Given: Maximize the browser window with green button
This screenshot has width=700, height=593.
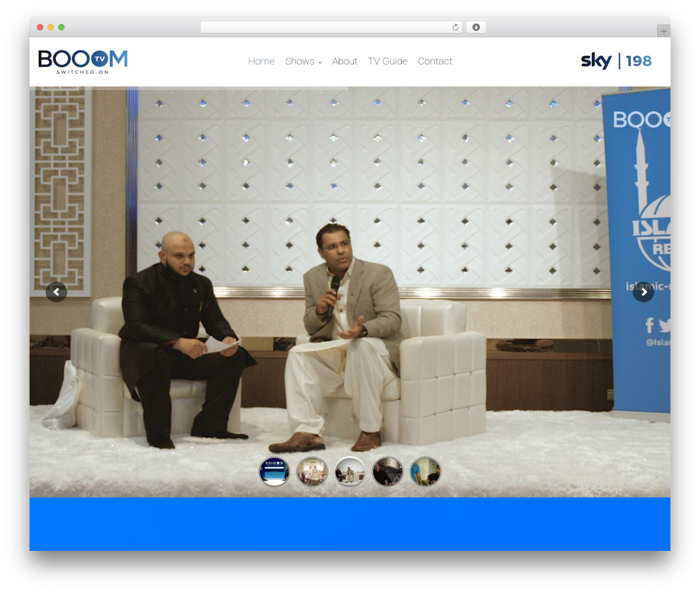Looking at the screenshot, I should (x=61, y=27).
